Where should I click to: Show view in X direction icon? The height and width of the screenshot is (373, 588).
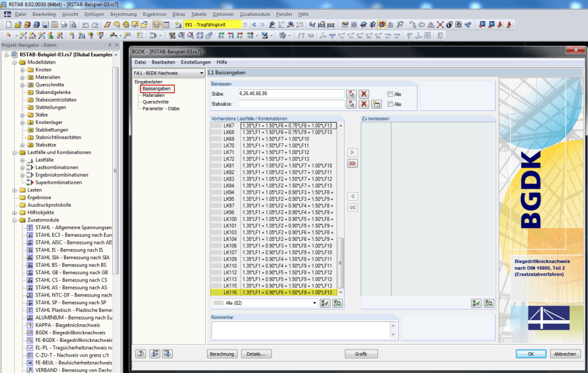(x=222, y=36)
